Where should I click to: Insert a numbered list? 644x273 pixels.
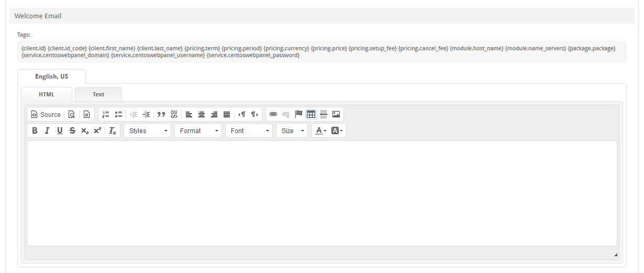pyautogui.click(x=106, y=114)
